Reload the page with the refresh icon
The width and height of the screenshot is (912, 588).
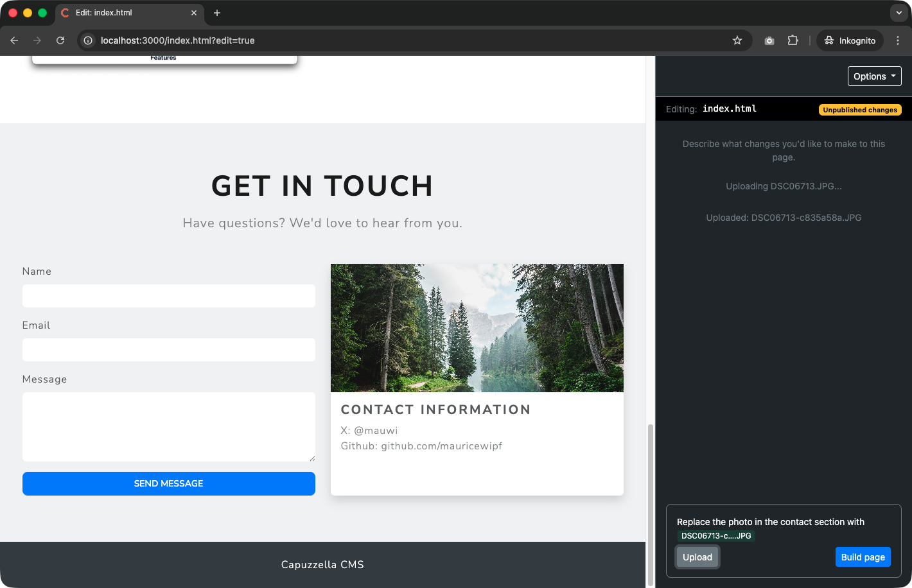coord(60,40)
